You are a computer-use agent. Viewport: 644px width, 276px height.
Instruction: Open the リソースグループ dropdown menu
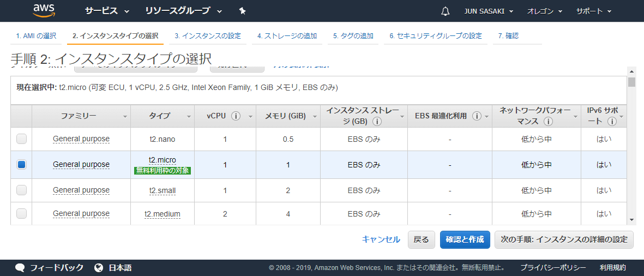click(x=184, y=11)
